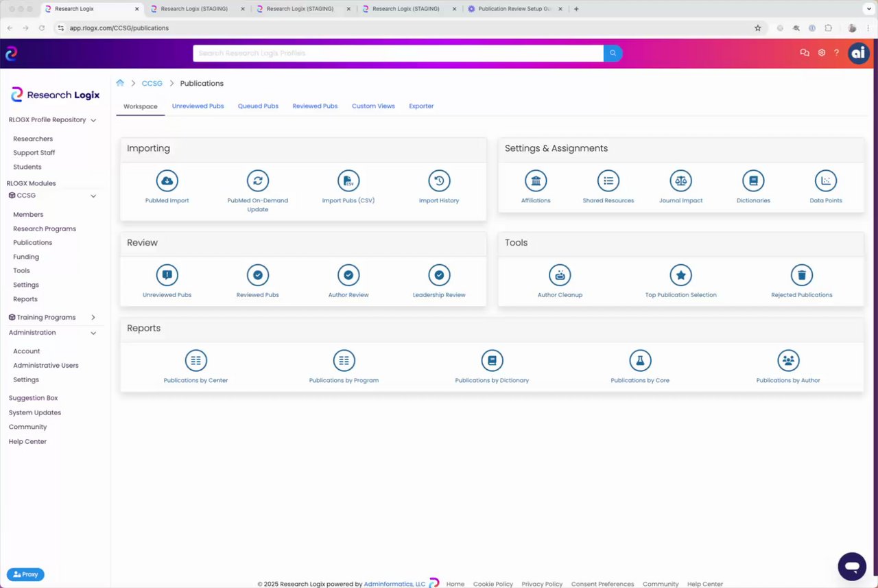Bookmark this page with the star icon
The height and width of the screenshot is (588, 878).
[x=758, y=28]
